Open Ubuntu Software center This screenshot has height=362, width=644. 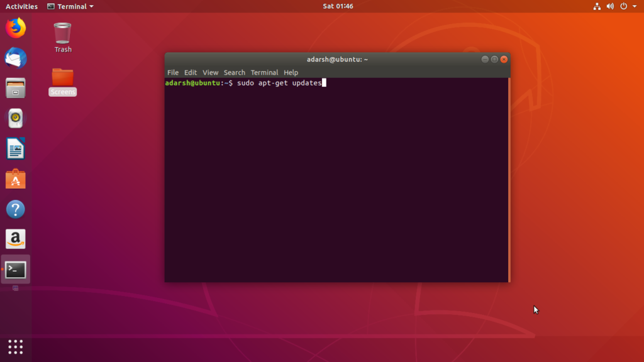pyautogui.click(x=16, y=179)
